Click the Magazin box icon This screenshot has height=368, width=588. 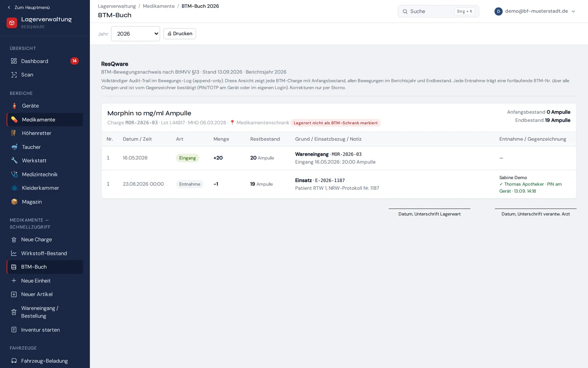click(14, 202)
